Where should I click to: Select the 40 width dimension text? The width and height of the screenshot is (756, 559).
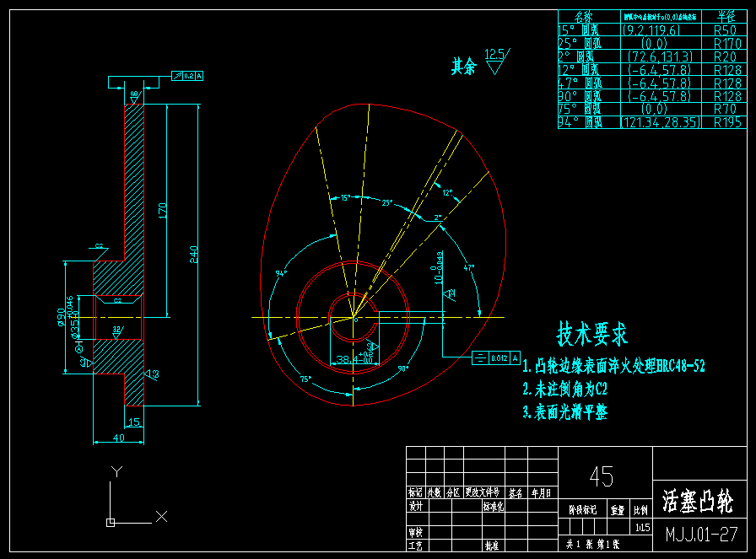(x=119, y=438)
